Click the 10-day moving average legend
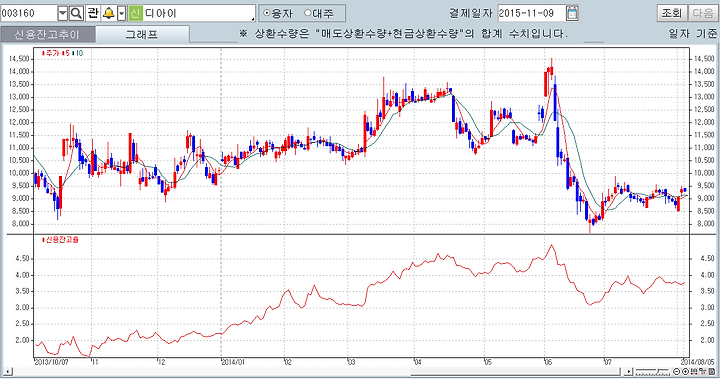Screen dimensions: 720x379 (79, 53)
